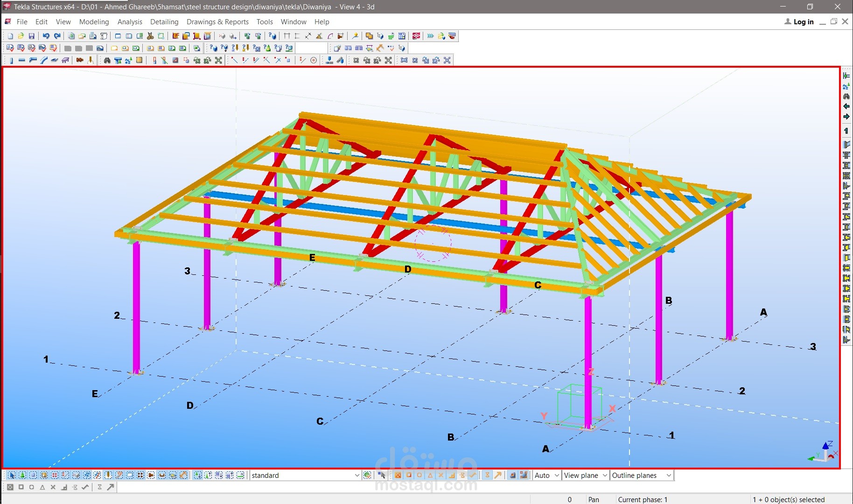This screenshot has width=853, height=504.
Task: Open the Analysis menu
Action: coord(130,21)
